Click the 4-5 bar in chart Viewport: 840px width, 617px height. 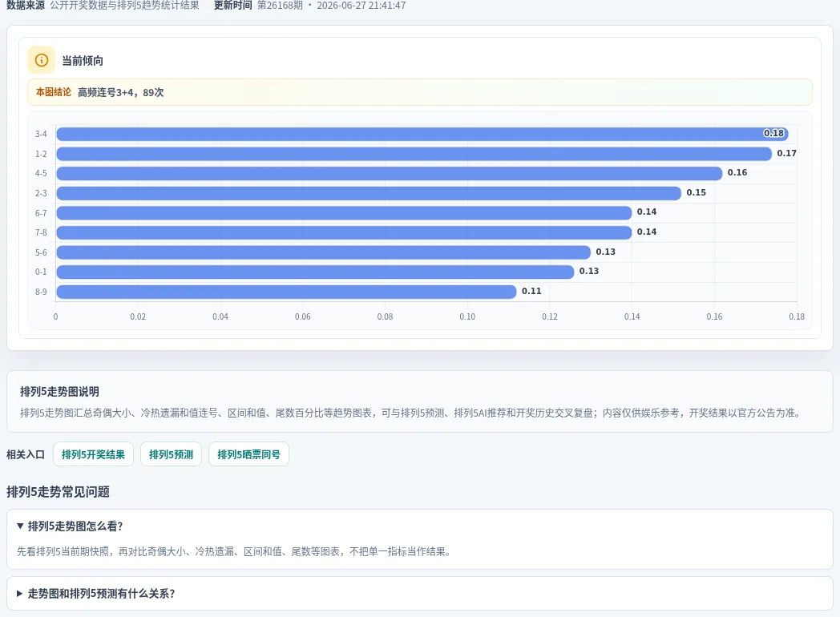tap(390, 174)
